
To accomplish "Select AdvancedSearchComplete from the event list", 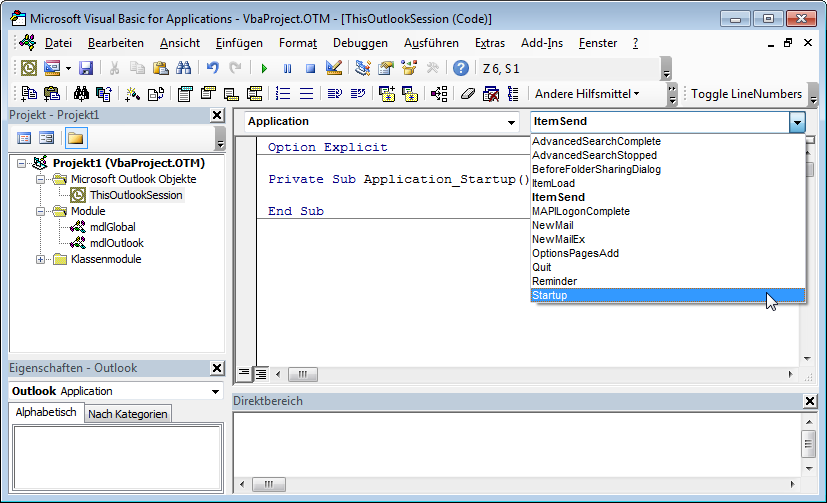I will (x=668, y=141).
